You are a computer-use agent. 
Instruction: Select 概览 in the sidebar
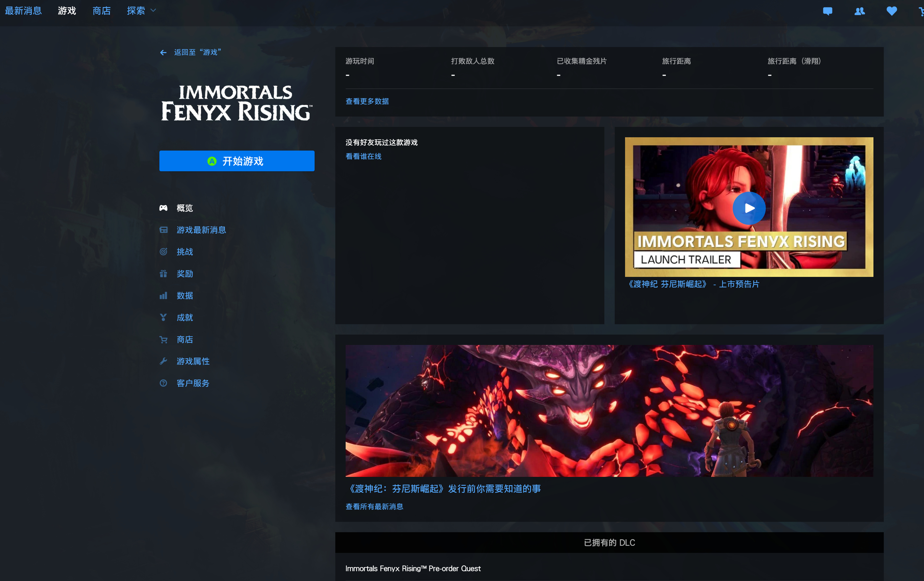click(x=185, y=208)
